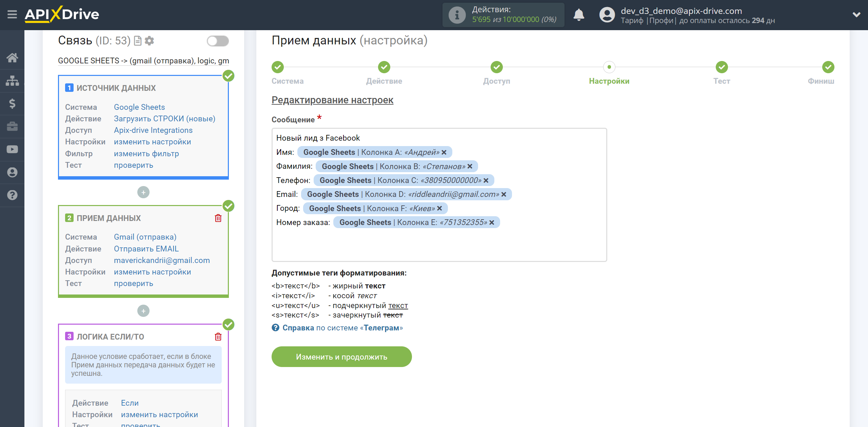This screenshot has height=427, width=868.
Task: Remove Колонка E order number tag
Action: click(492, 223)
